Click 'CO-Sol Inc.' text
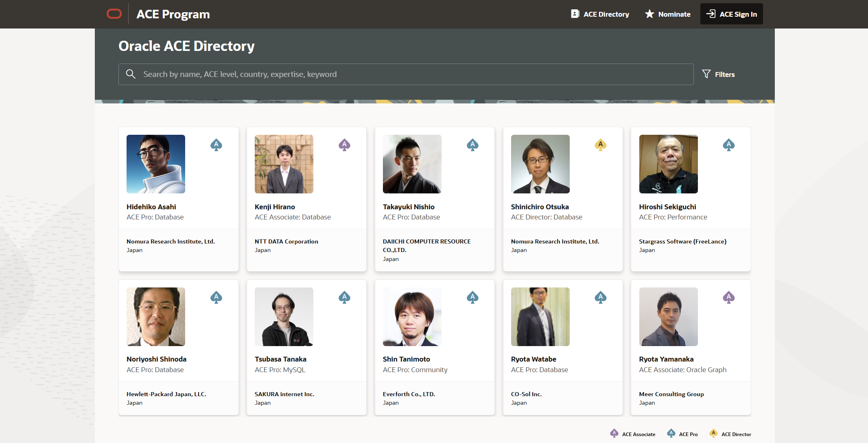Viewport: 868px width, 443px height. tap(526, 394)
